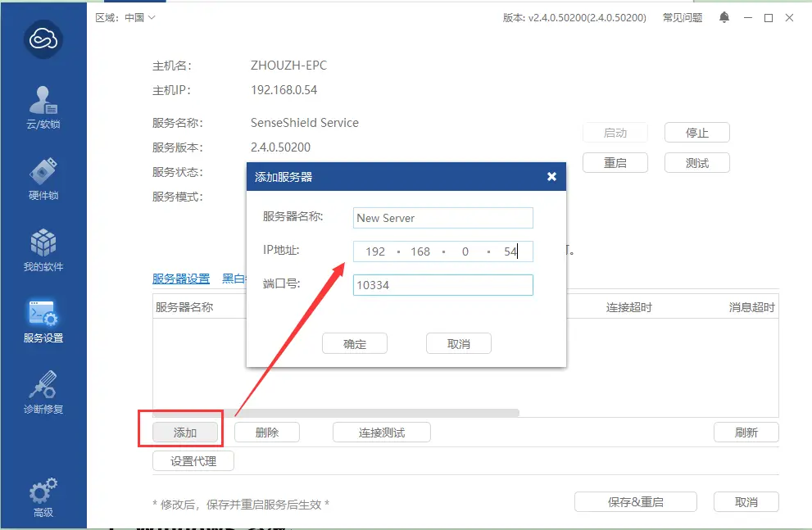Click the 端口号 port number field
The width and height of the screenshot is (812, 530).
tap(442, 284)
